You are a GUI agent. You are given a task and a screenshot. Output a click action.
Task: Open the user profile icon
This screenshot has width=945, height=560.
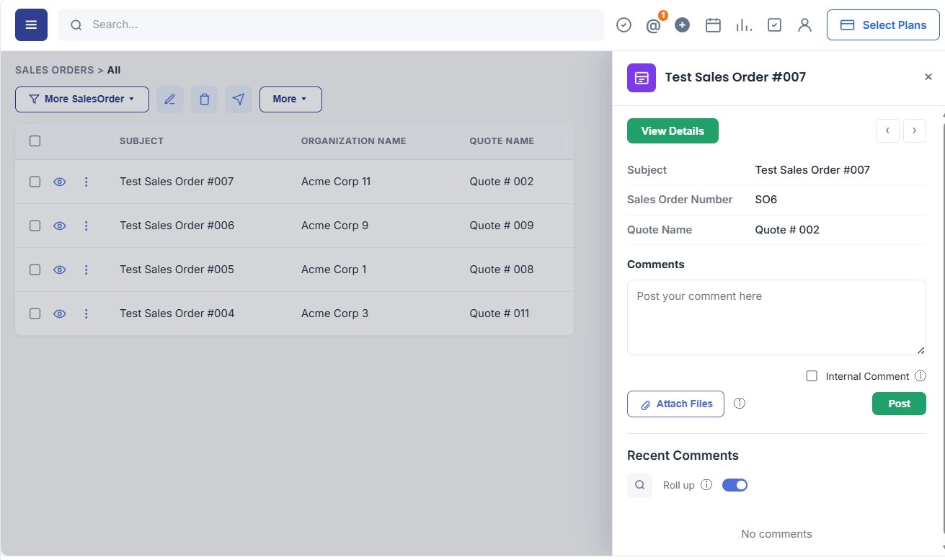[804, 25]
